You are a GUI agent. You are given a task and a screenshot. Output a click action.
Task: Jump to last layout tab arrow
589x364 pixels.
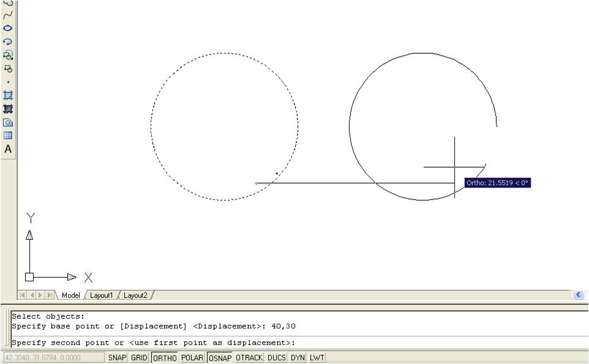pyautogui.click(x=49, y=295)
